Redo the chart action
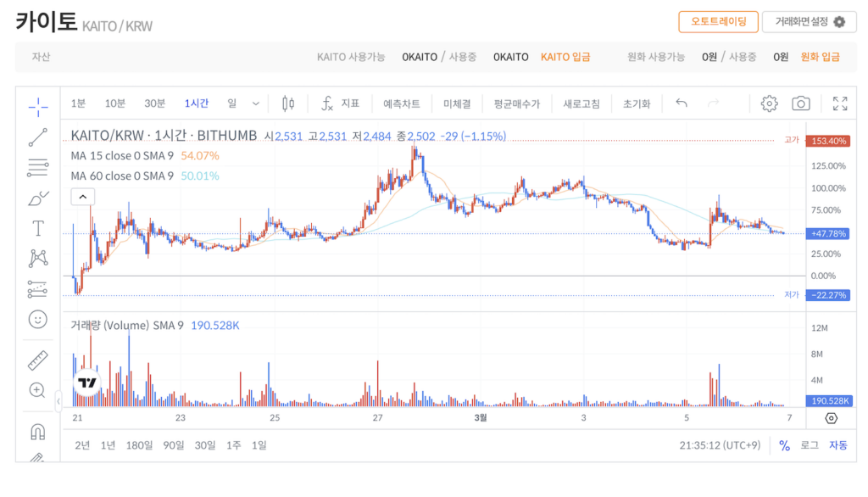The height and width of the screenshot is (497, 868). coord(714,103)
